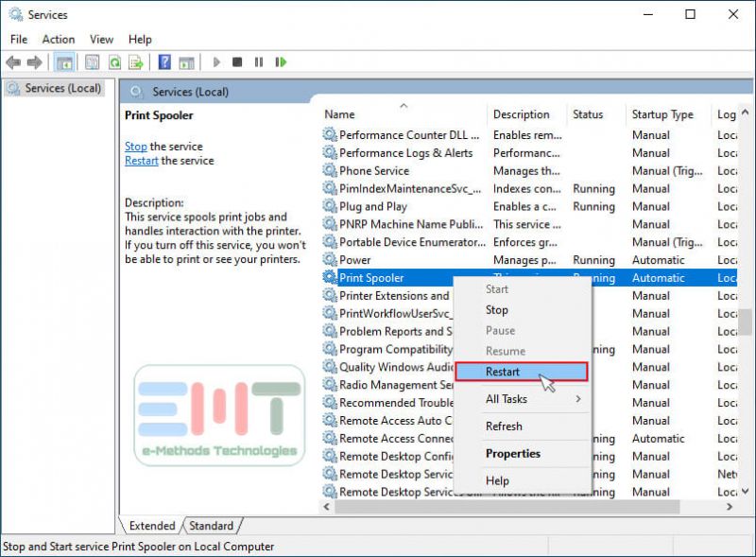
Task: Click the green Restart Service toolbar icon
Action: [281, 62]
